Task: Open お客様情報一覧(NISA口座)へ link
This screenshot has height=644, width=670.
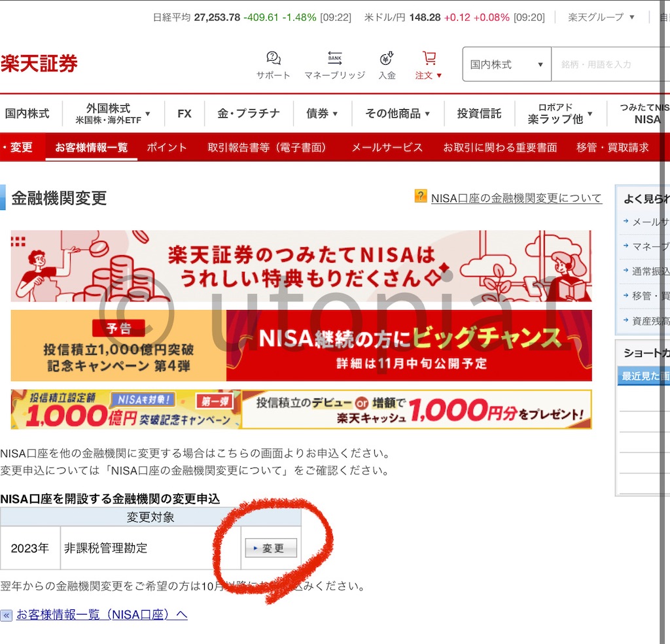Action: point(101,615)
